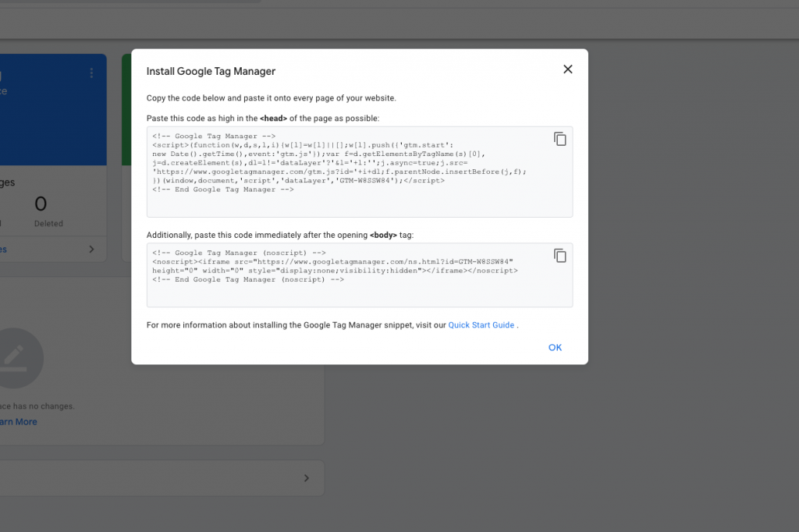Copy the head script code snippet

click(x=560, y=139)
